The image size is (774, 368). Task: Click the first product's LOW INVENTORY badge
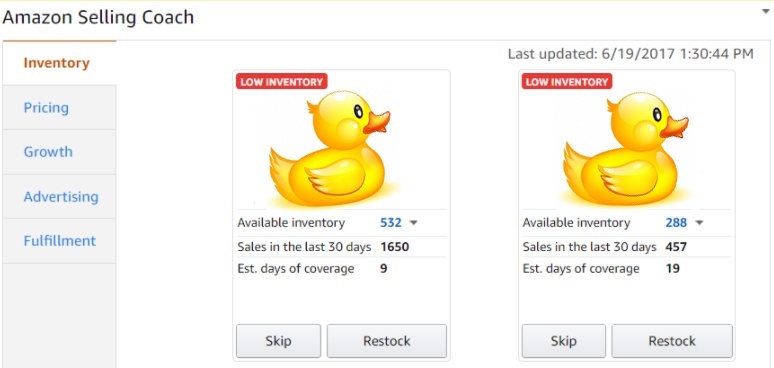[x=281, y=81]
